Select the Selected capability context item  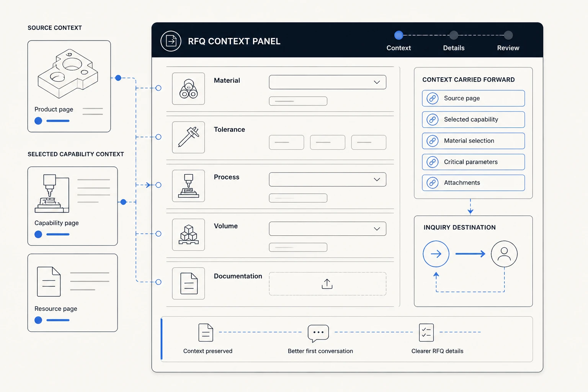473,120
